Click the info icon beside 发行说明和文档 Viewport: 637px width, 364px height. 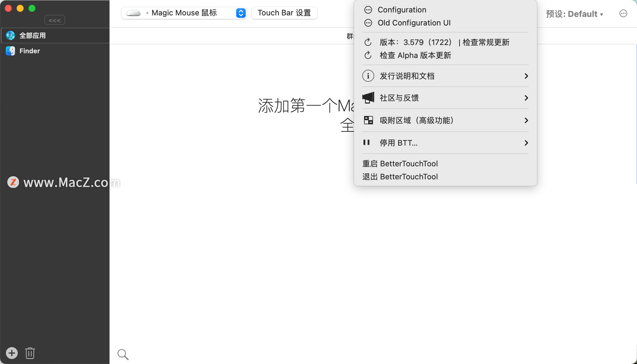point(368,76)
